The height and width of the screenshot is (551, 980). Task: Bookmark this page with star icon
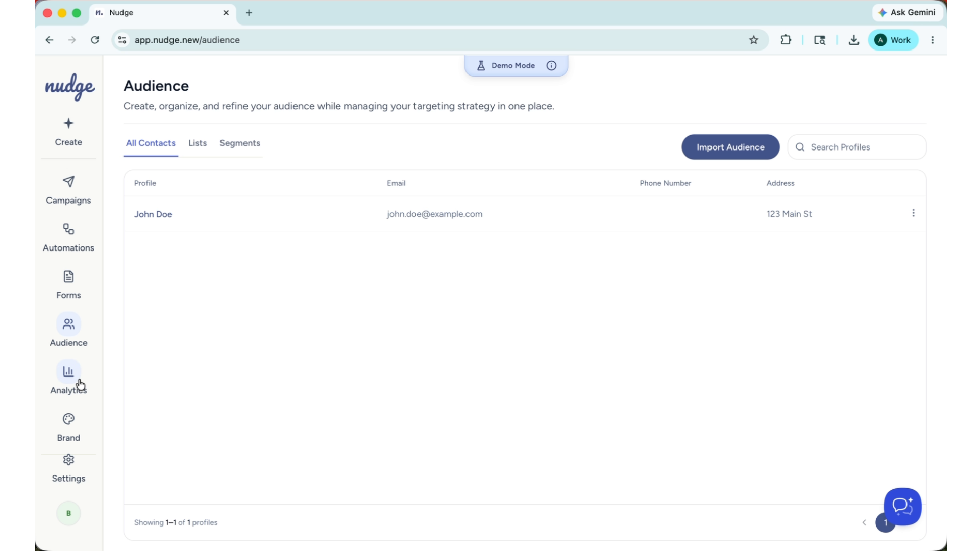(x=754, y=40)
